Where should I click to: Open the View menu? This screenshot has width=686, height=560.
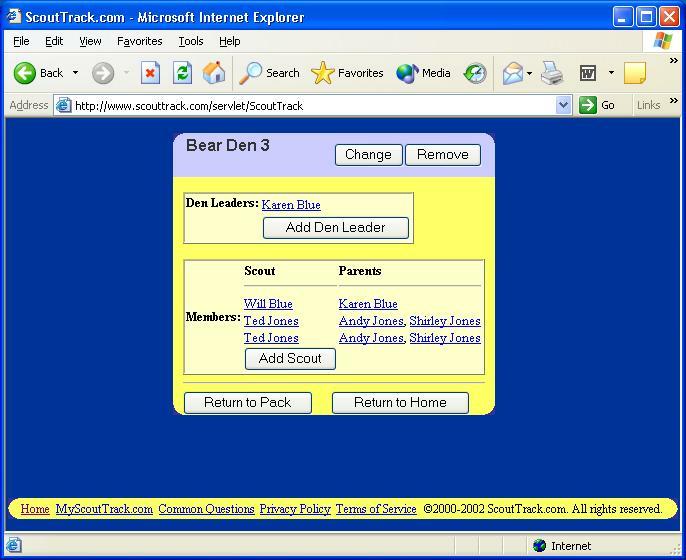(90, 41)
